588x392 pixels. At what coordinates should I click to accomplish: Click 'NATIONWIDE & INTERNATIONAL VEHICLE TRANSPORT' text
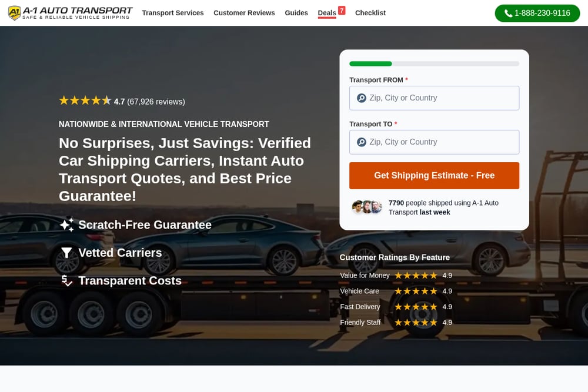[x=164, y=124]
